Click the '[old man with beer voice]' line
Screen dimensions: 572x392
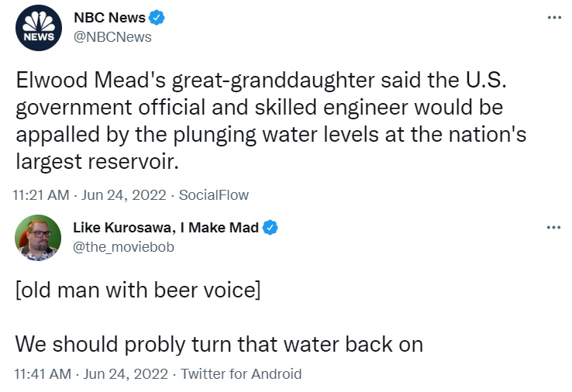point(137,292)
